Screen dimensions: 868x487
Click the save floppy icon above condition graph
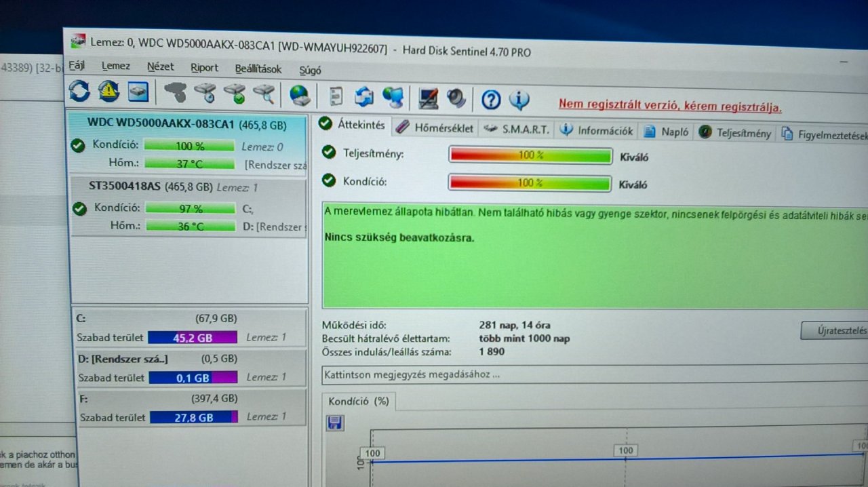click(335, 423)
